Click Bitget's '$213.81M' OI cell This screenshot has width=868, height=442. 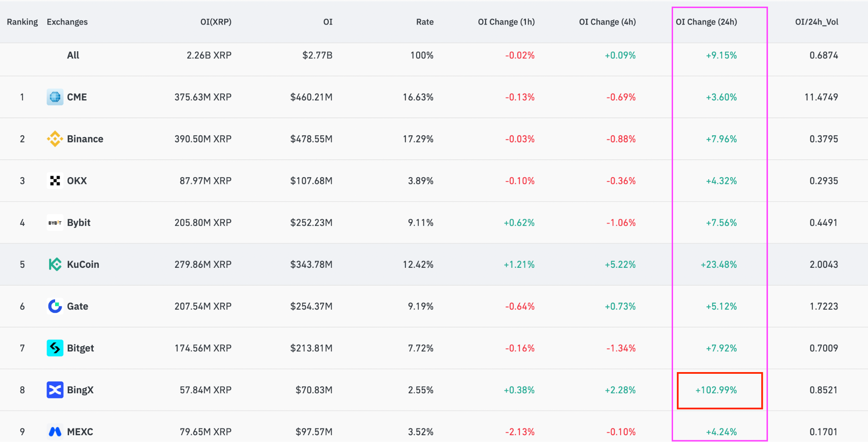click(x=312, y=348)
